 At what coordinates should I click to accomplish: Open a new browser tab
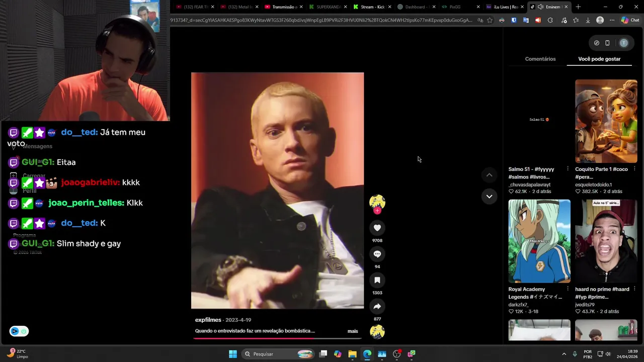point(578,7)
